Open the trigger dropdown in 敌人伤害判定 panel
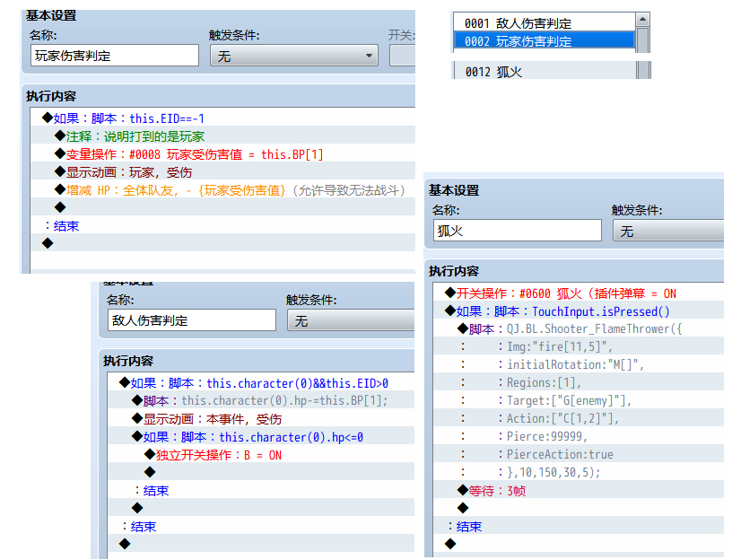Viewport: 732px width, 560px height. point(351,320)
